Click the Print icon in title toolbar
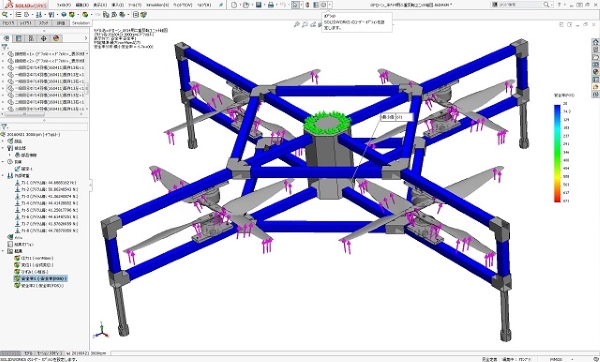 pos(271,5)
